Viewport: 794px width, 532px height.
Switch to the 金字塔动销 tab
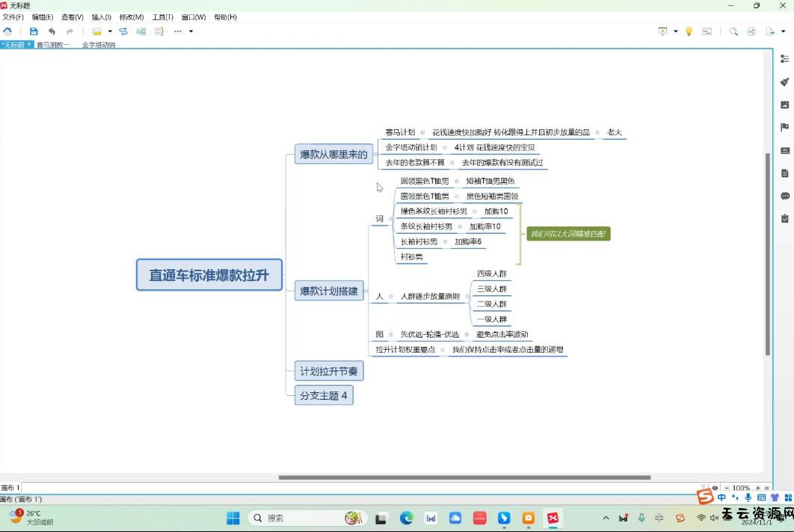point(99,45)
